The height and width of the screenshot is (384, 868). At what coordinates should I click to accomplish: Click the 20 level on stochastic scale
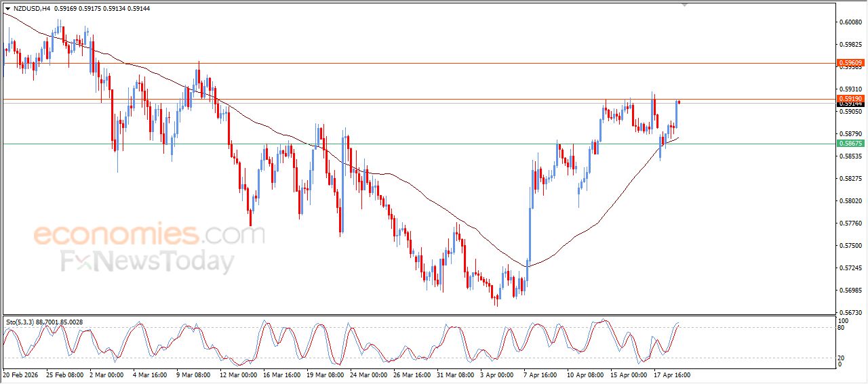(842, 357)
